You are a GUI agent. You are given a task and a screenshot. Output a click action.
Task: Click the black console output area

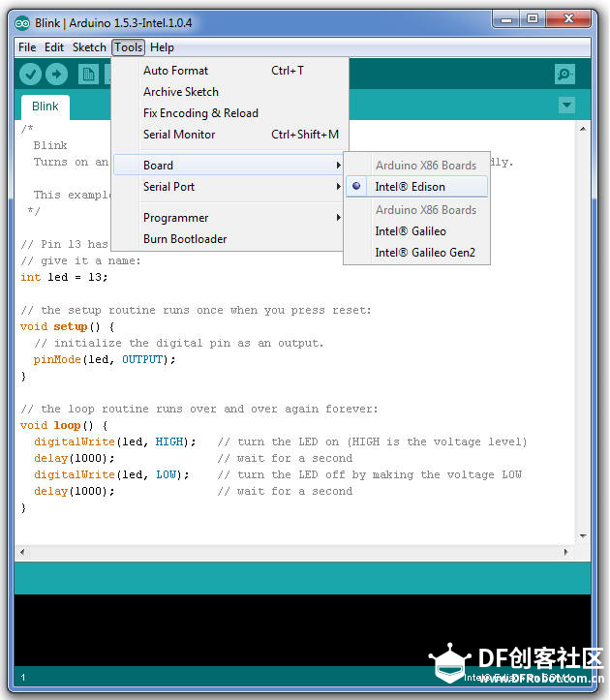coord(302,630)
